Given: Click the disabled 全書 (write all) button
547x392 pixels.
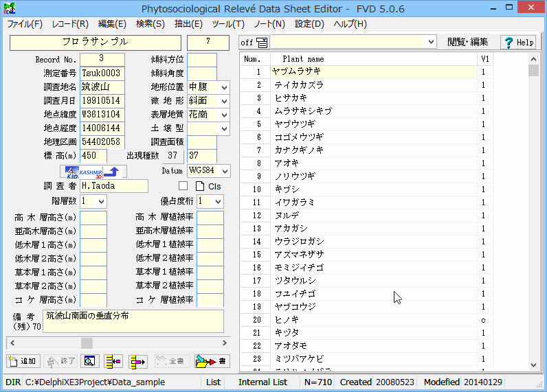Looking at the screenshot, I should click(172, 361).
